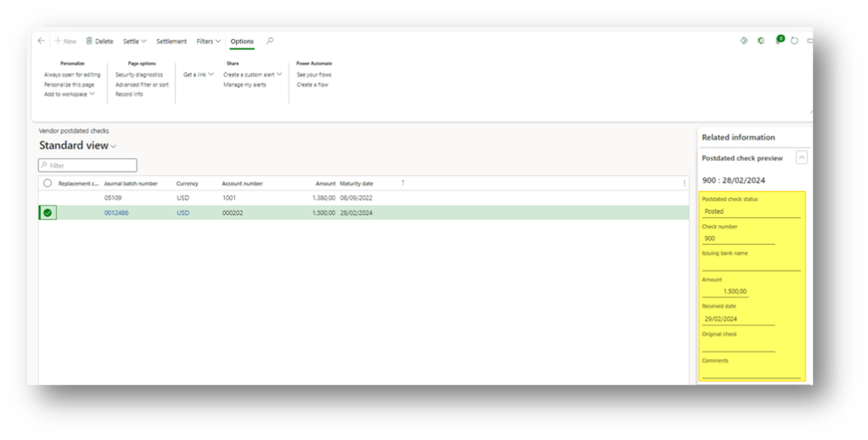This screenshot has height=440, width=868.
Task: Click USD currency cell in row 05109
Action: [183, 198]
